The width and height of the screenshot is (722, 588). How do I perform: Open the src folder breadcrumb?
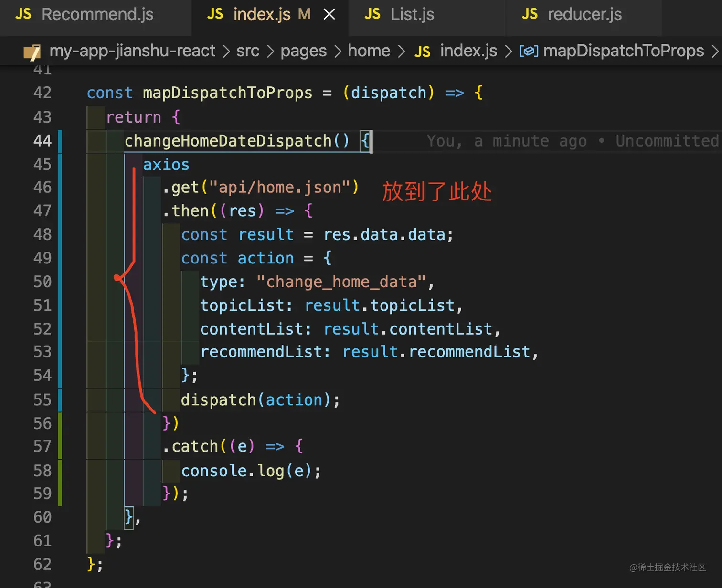[x=248, y=51]
